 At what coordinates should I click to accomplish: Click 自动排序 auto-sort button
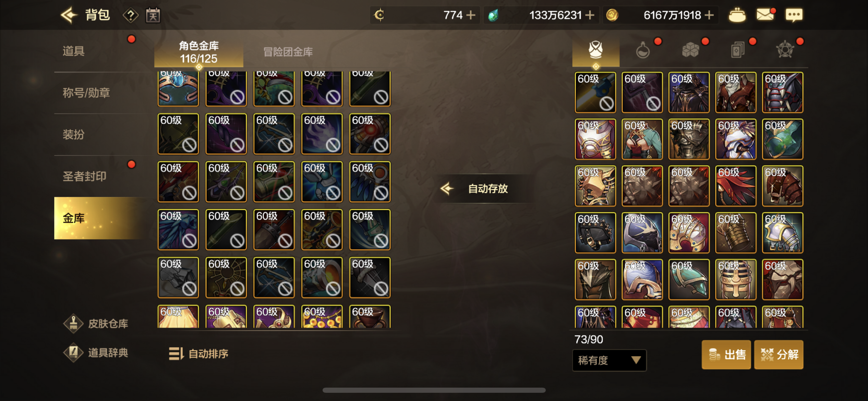199,354
